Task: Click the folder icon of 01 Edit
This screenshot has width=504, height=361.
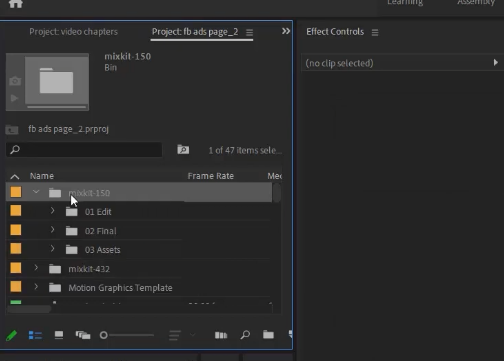Action: [71, 212]
